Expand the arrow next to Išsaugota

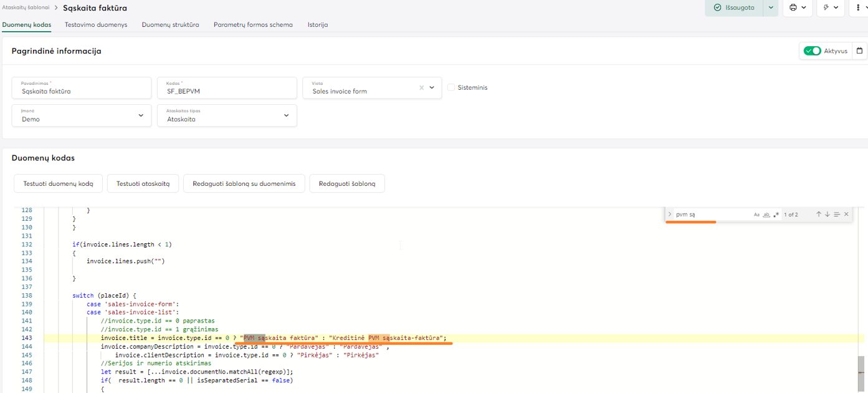[771, 7]
